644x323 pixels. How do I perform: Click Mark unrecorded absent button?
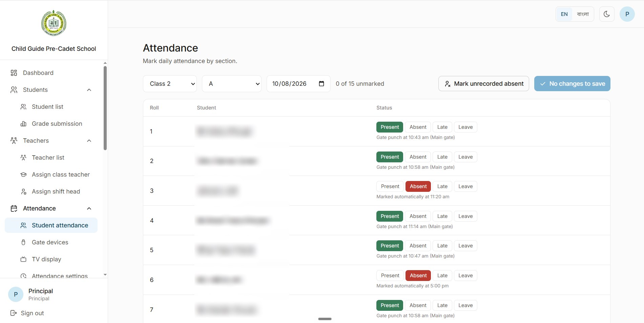483,84
